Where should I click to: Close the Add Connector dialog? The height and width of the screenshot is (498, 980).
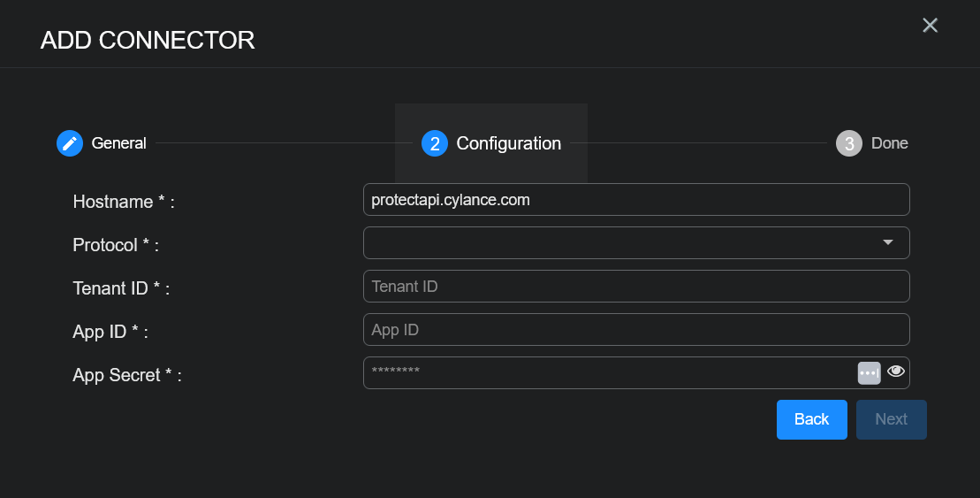(x=930, y=26)
